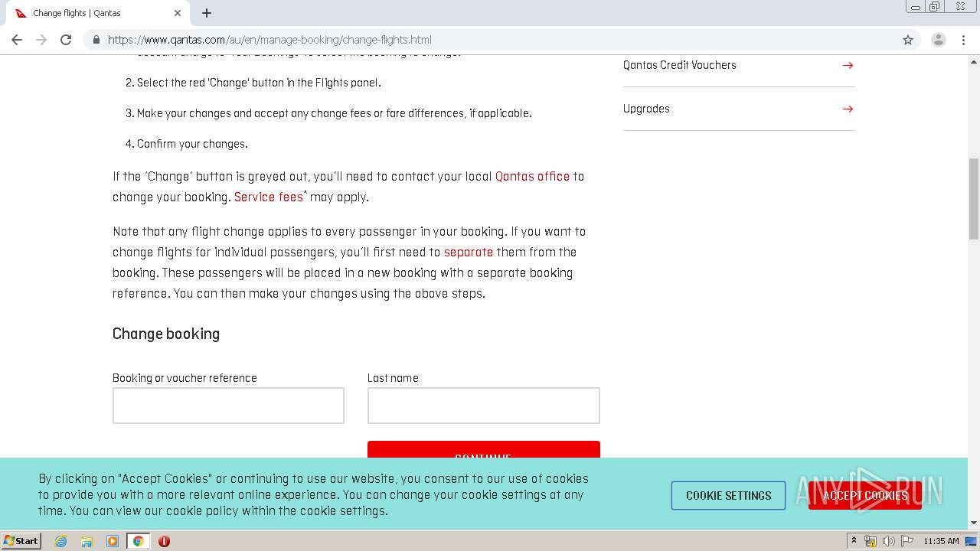Viewport: 980px width, 551px height.
Task: Go back using the browser back arrow
Action: [x=17, y=40]
